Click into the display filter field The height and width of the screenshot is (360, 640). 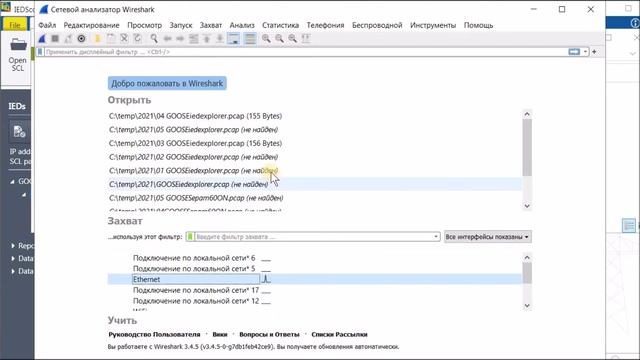[305, 52]
